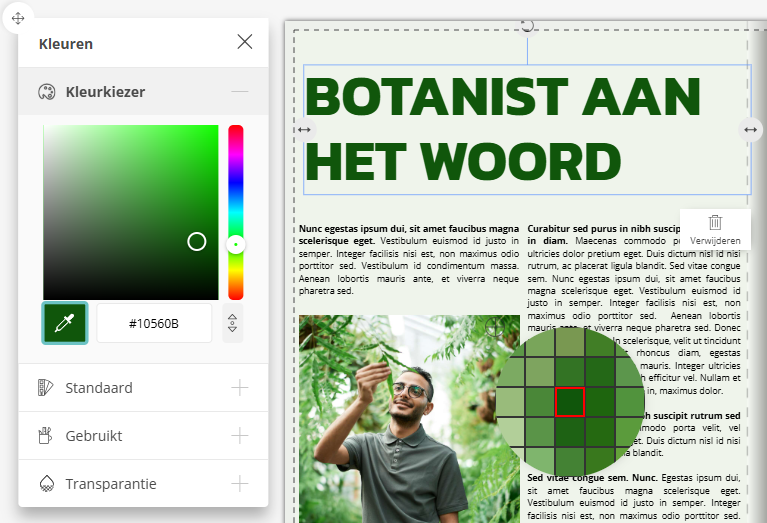Click the red-outlined pixel in the magnifier
The height and width of the screenshot is (523, 767).
pyautogui.click(x=570, y=402)
